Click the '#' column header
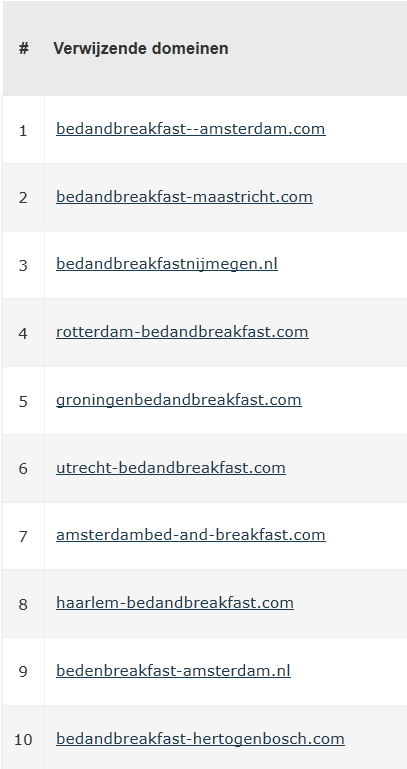This screenshot has width=407, height=769. point(24,49)
